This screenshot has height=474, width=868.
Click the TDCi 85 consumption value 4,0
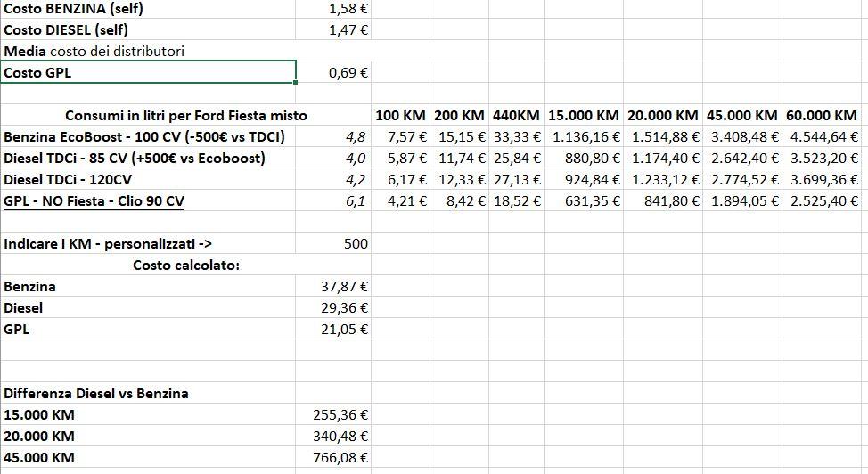333,159
